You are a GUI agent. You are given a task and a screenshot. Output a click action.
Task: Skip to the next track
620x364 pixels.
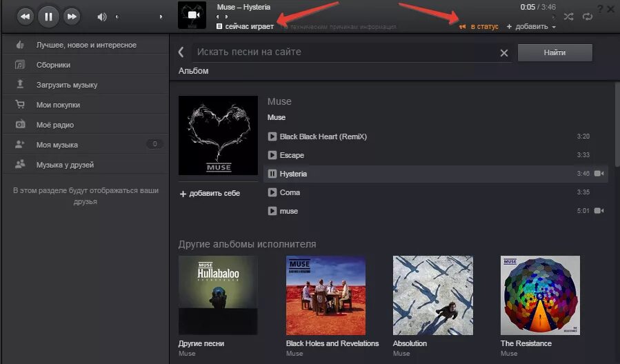coord(72,17)
